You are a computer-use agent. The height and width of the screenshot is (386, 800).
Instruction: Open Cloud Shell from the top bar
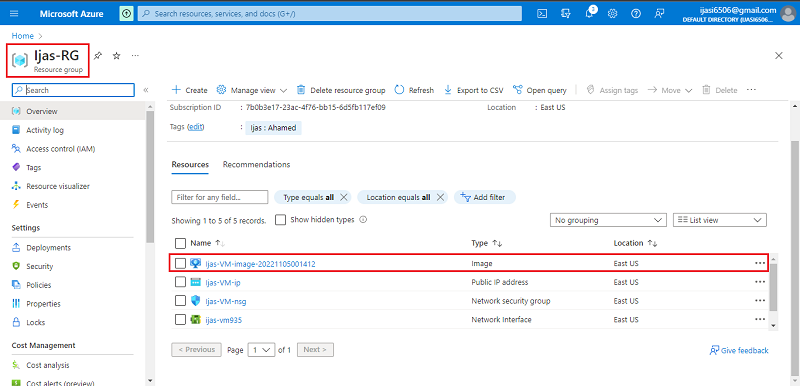(x=542, y=14)
